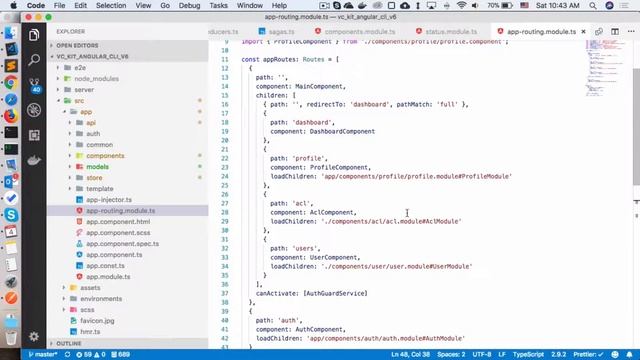
Task: Open the editor More Actions ellipsis
Action: click(x=631, y=31)
